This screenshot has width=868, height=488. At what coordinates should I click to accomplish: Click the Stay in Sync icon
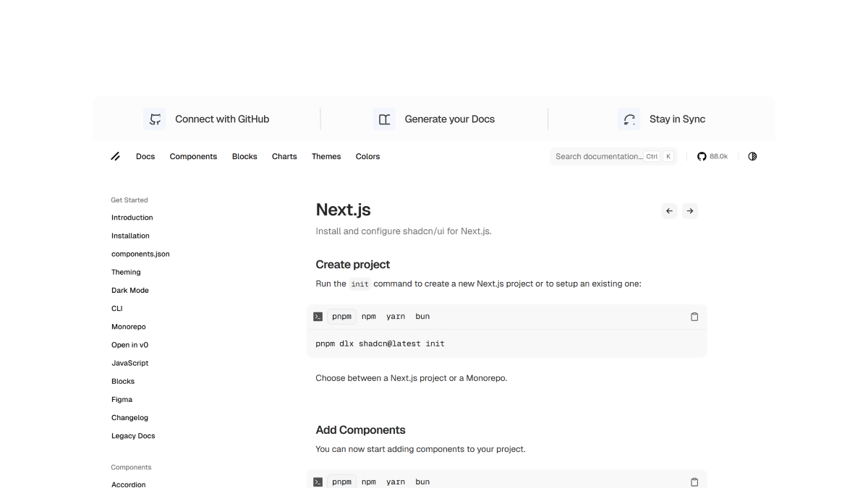tap(629, 119)
